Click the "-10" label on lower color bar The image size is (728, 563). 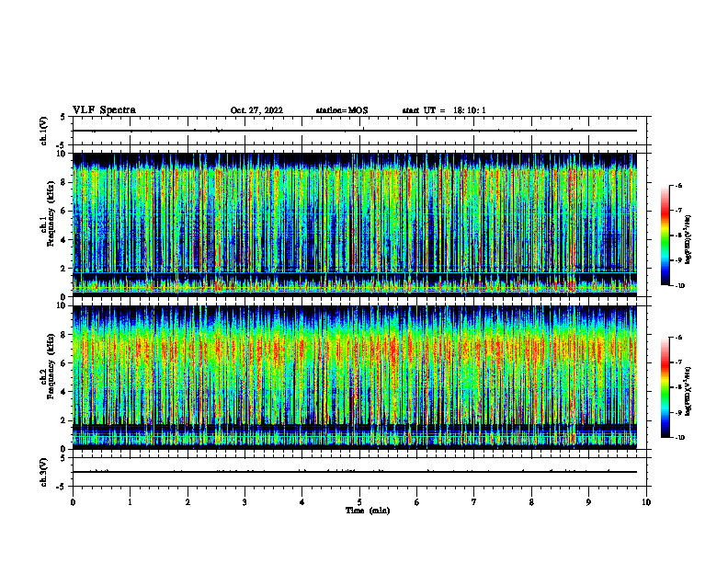click(x=679, y=438)
